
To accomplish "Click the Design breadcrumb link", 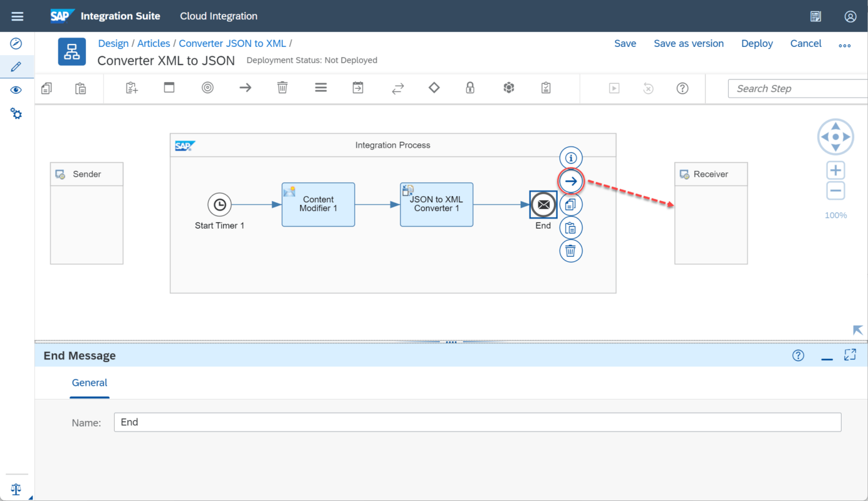I will click(x=113, y=43).
